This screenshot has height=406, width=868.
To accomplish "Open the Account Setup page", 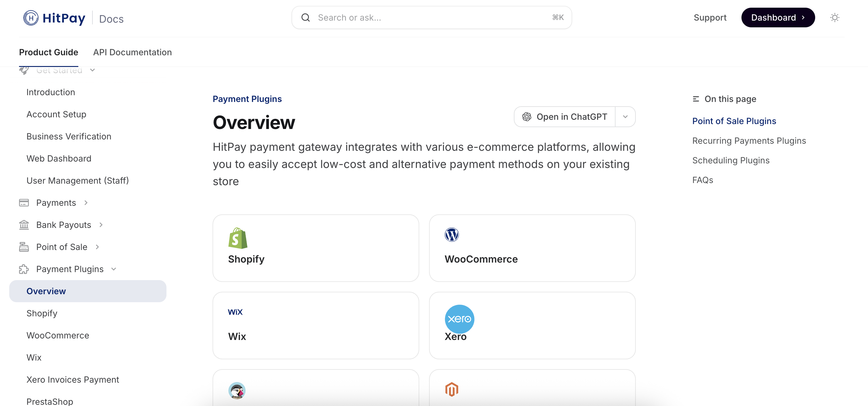I will tap(56, 114).
